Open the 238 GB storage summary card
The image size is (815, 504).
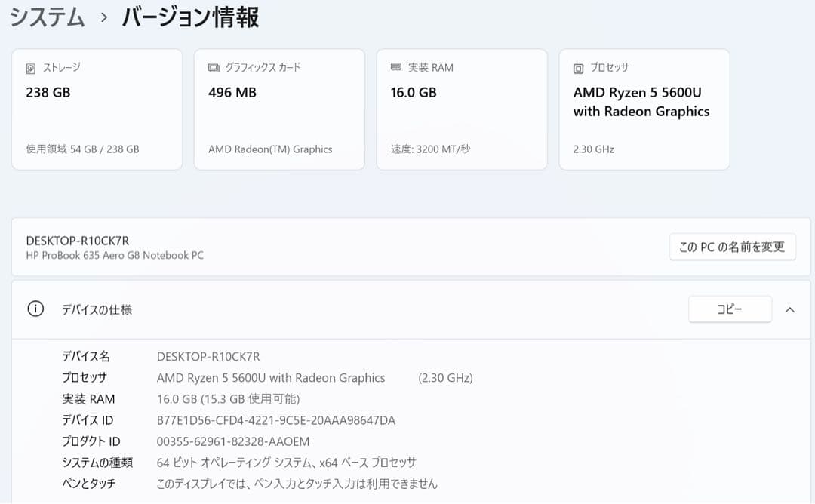coord(97,109)
